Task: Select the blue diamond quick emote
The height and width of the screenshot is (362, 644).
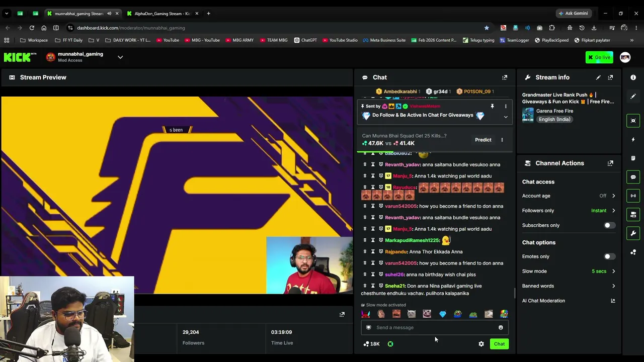Action: coord(442,314)
